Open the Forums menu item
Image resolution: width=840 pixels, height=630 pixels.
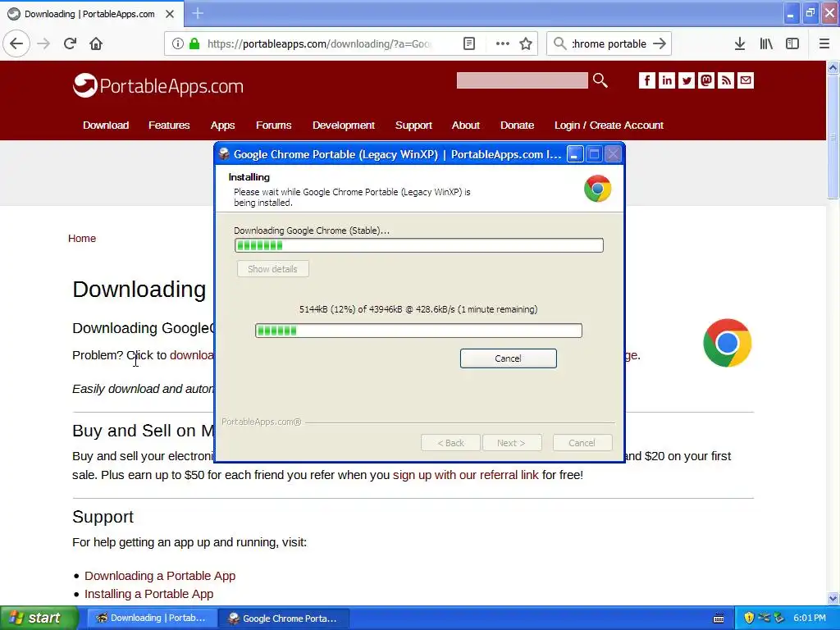(x=273, y=125)
